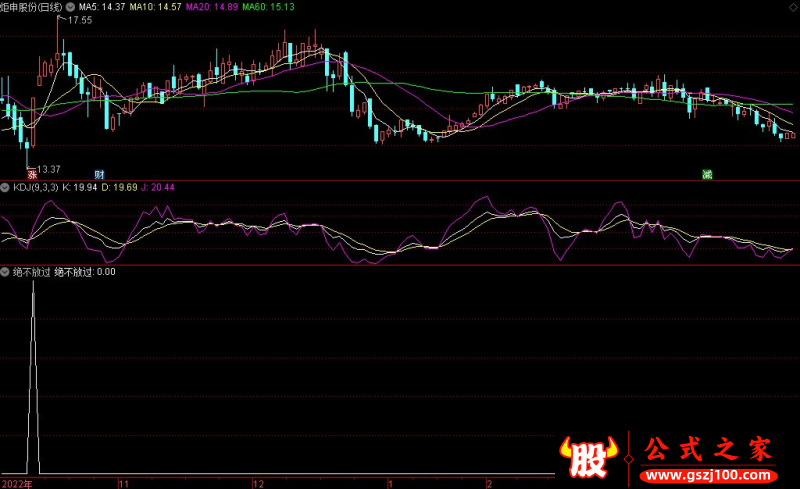Click the 12 month marker on the date axis
Viewport: 800px width, 489px height.
point(258,483)
